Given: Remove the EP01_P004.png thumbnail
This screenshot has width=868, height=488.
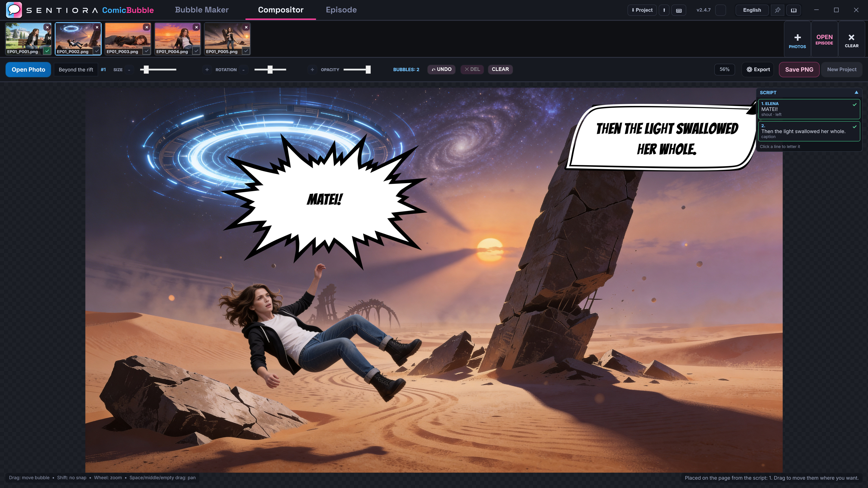Looking at the screenshot, I should click(x=196, y=27).
